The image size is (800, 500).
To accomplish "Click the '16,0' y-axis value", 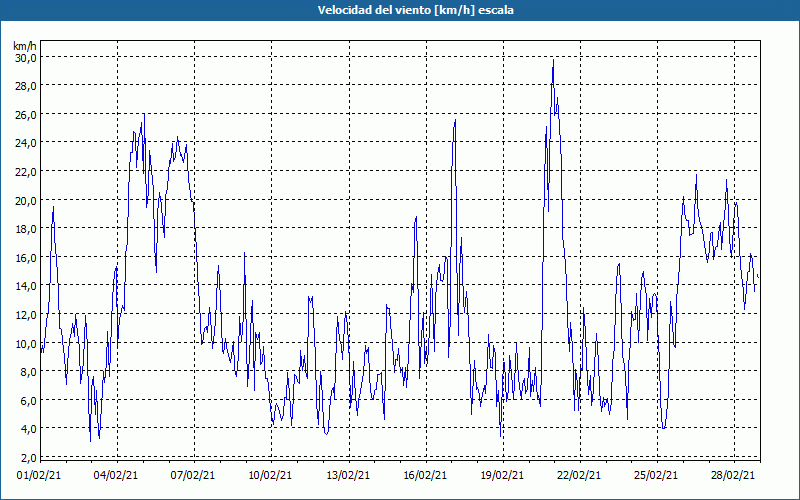I will 26,258.
